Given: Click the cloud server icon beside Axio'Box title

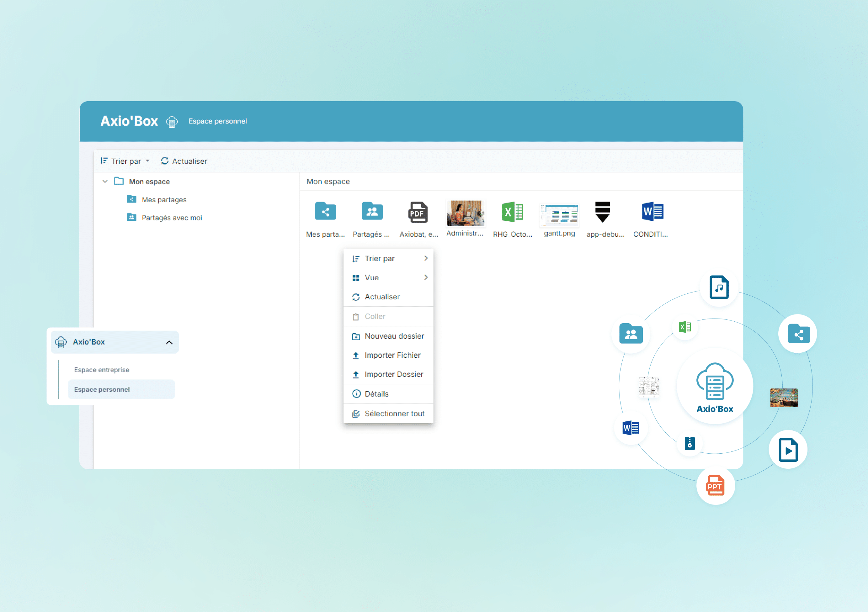Looking at the screenshot, I should [x=172, y=122].
